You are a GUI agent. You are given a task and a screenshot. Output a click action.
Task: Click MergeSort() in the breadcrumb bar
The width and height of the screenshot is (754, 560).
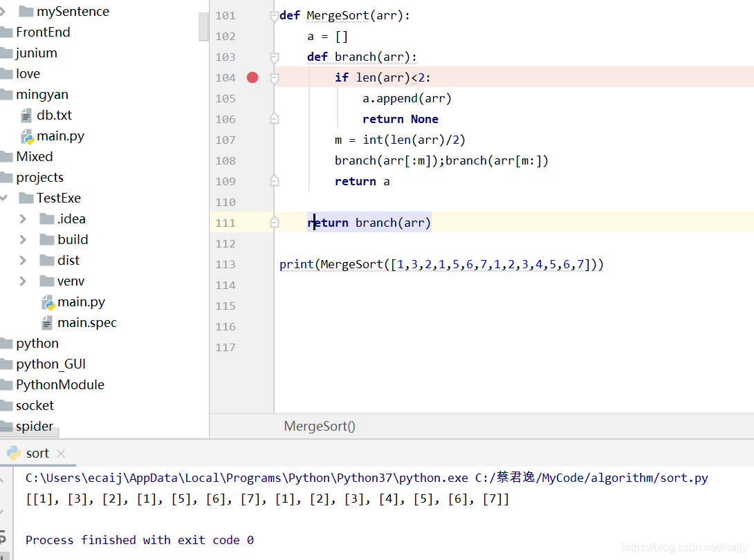(319, 426)
